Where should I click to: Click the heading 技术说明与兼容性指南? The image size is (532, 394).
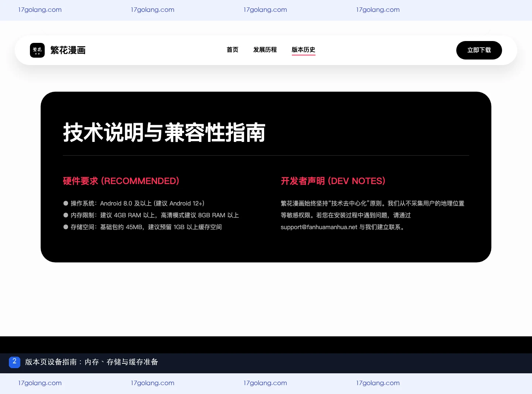[164, 132]
